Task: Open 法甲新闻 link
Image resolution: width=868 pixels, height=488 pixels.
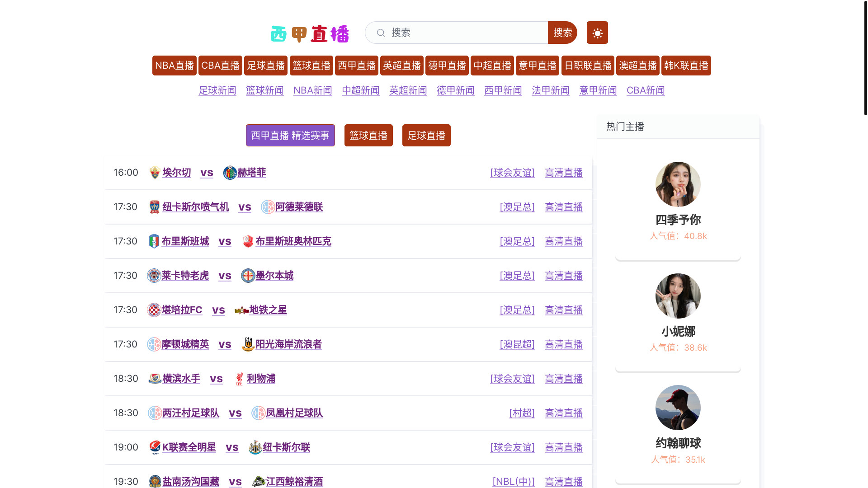Action: [x=551, y=90]
